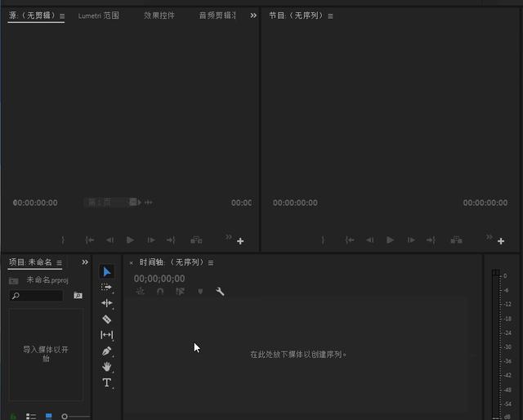Select the Pen tool
Image resolution: width=523 pixels, height=420 pixels.
(107, 351)
